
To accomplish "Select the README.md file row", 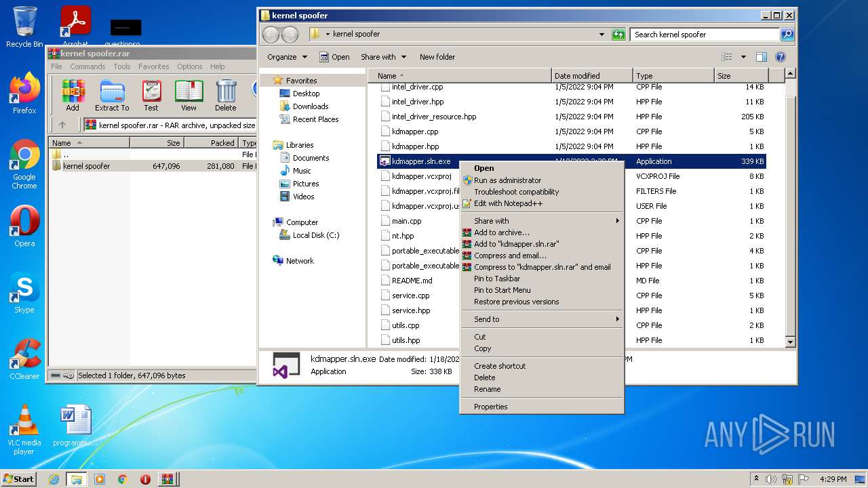I will pyautogui.click(x=571, y=281).
